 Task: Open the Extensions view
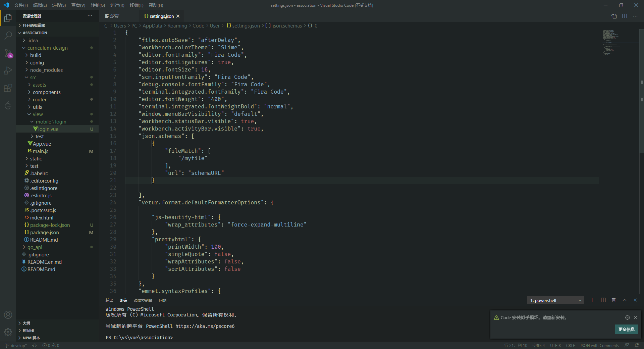coord(8,88)
